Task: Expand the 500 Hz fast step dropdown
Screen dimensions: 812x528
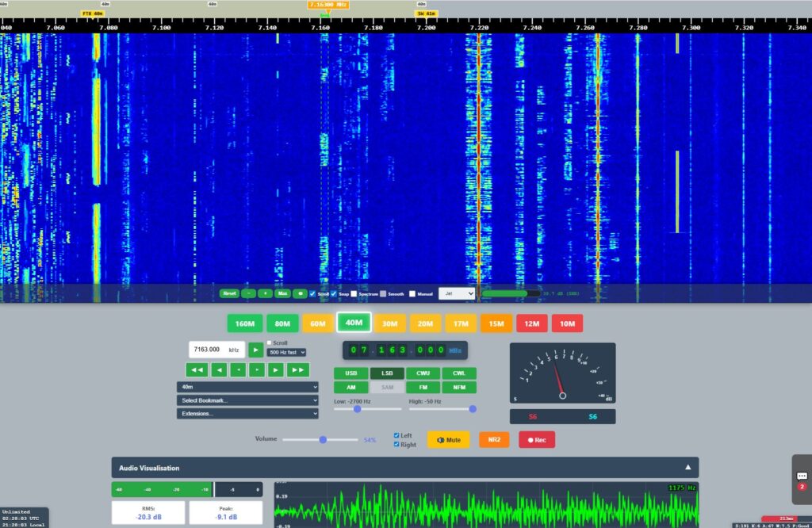Action: 286,352
